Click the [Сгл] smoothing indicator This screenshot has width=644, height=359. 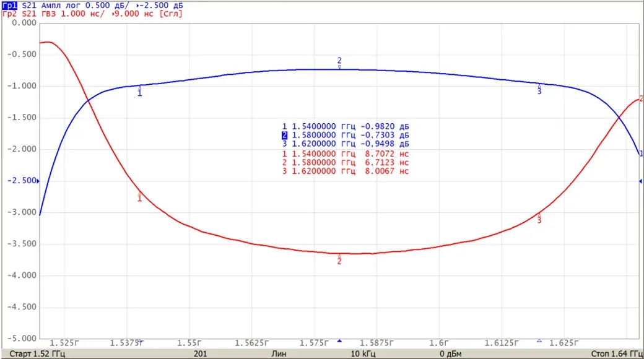pos(170,14)
